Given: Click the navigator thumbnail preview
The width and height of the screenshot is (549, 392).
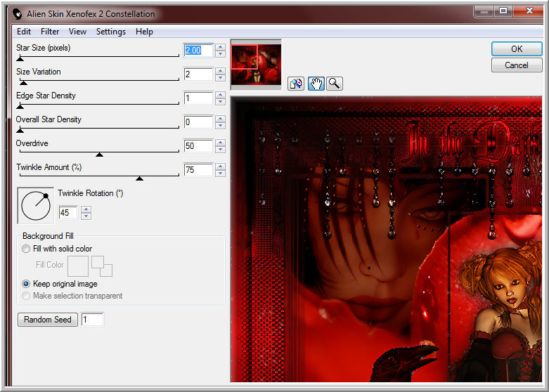Looking at the screenshot, I should pyautogui.click(x=256, y=65).
